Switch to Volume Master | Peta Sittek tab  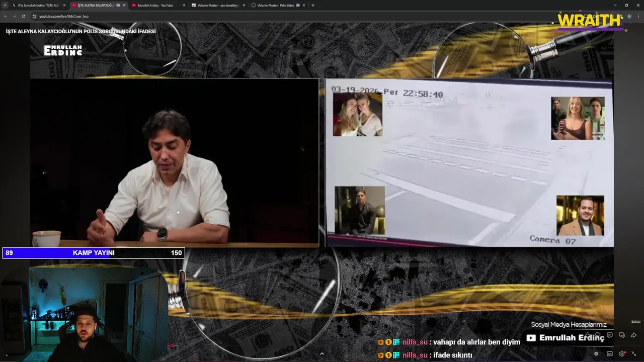click(278, 5)
